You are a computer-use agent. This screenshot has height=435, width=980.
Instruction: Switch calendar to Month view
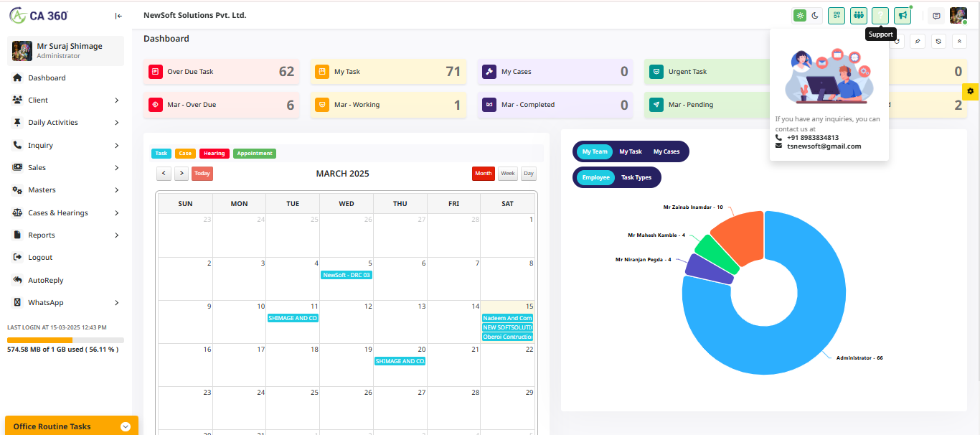click(x=484, y=173)
